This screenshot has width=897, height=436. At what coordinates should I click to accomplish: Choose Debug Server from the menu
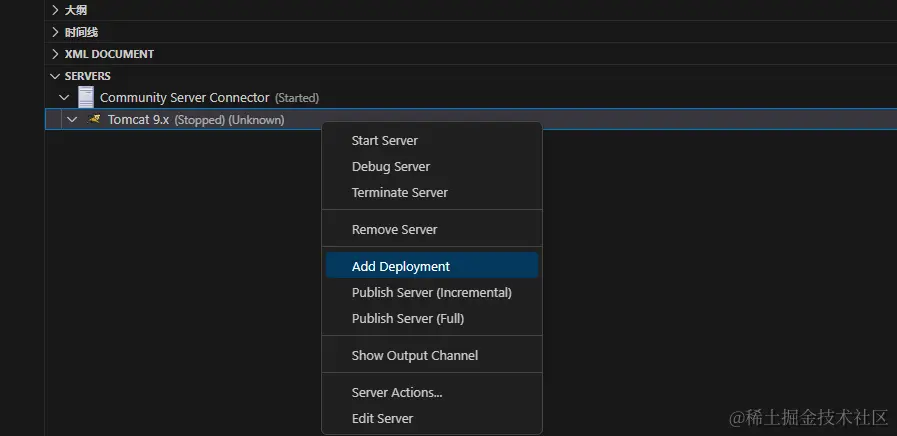(x=432, y=167)
